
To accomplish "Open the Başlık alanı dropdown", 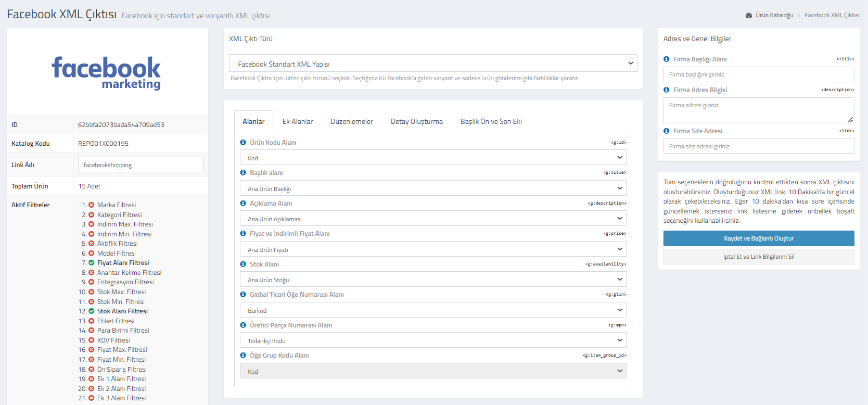I will pos(433,188).
